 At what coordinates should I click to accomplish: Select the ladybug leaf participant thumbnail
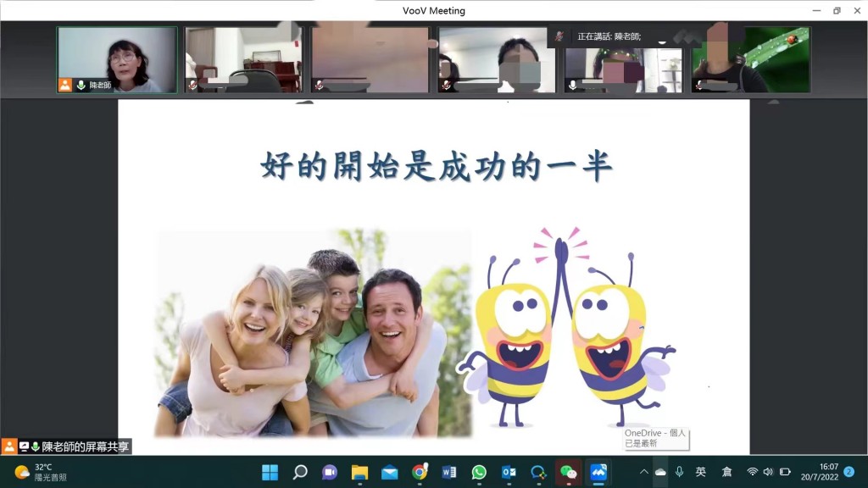[751, 59]
